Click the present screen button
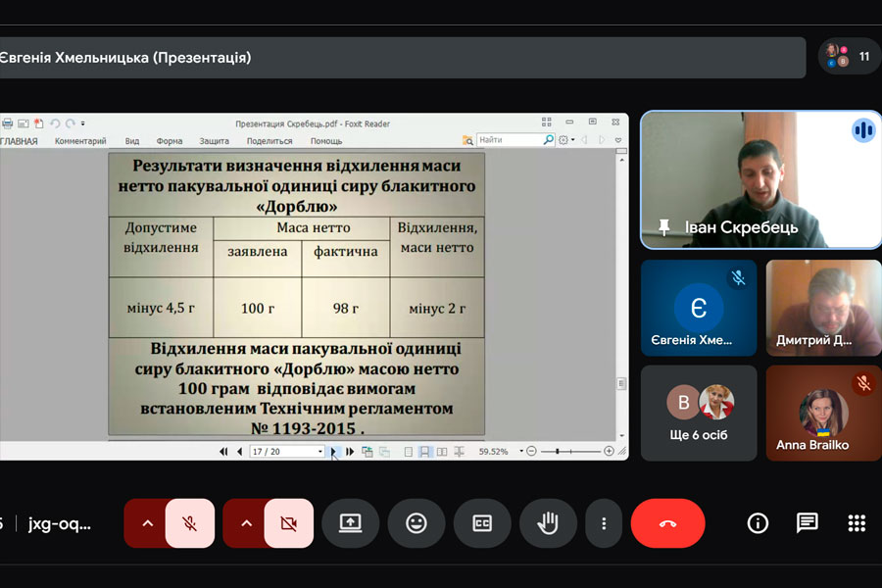This screenshot has height=588, width=882. point(351,523)
